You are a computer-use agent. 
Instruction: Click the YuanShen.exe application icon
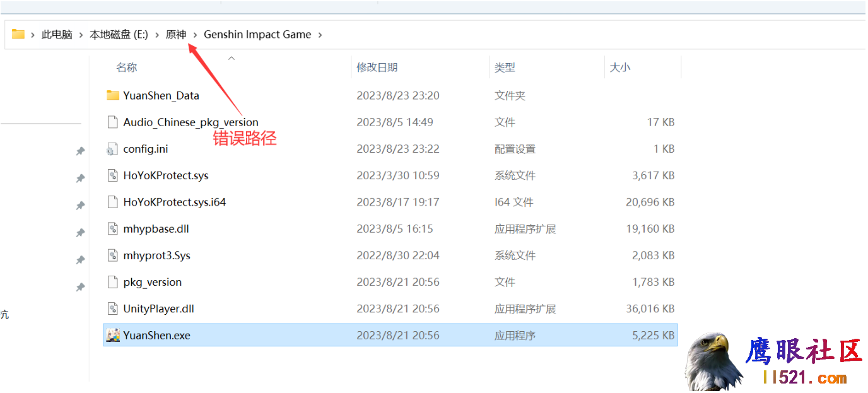[113, 335]
